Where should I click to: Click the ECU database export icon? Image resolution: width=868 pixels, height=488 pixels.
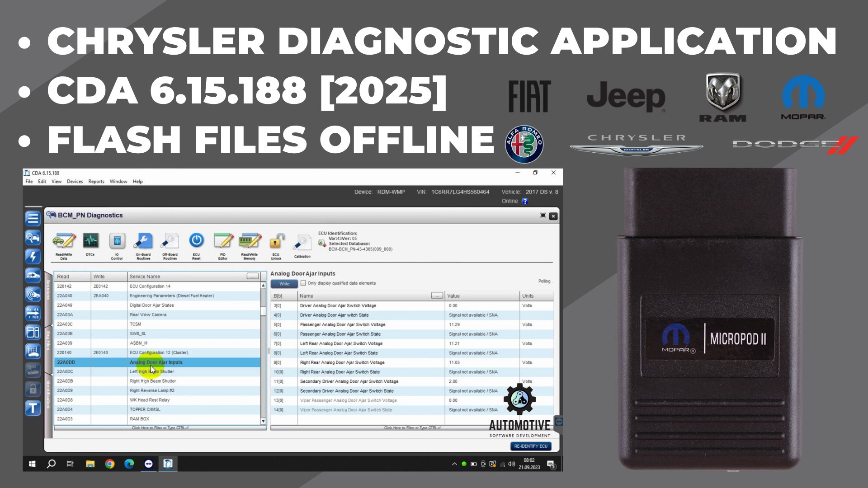[322, 244]
